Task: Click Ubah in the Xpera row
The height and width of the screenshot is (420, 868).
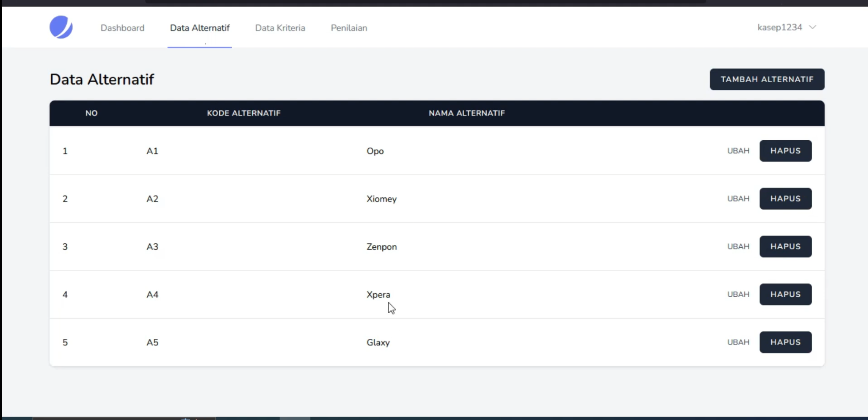Action: click(738, 294)
